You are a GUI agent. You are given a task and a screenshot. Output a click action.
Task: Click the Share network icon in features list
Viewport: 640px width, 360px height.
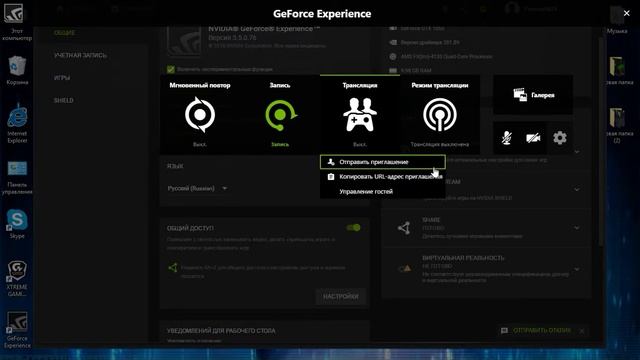click(x=404, y=228)
